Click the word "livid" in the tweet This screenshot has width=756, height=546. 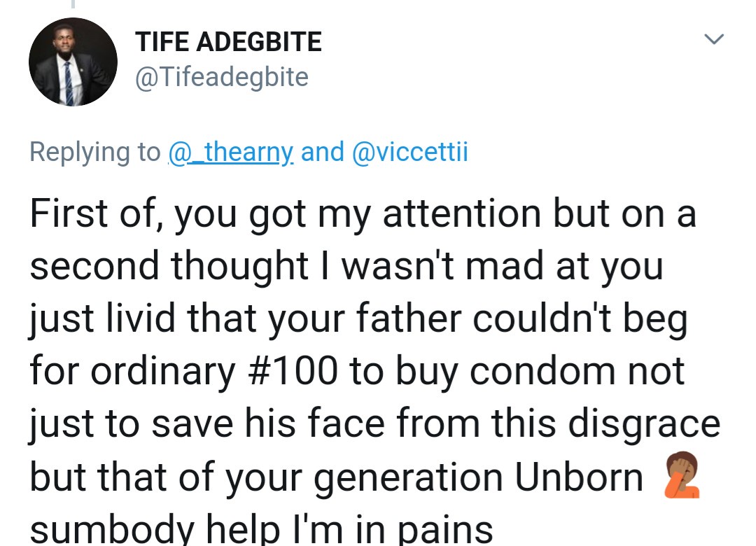click(131, 319)
